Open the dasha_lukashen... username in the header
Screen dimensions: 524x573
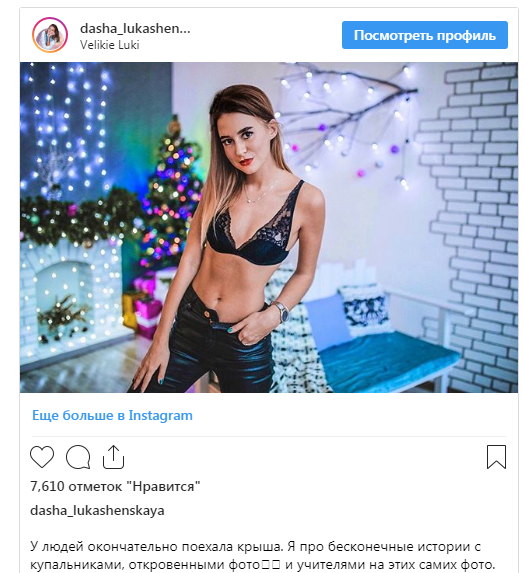coord(135,29)
